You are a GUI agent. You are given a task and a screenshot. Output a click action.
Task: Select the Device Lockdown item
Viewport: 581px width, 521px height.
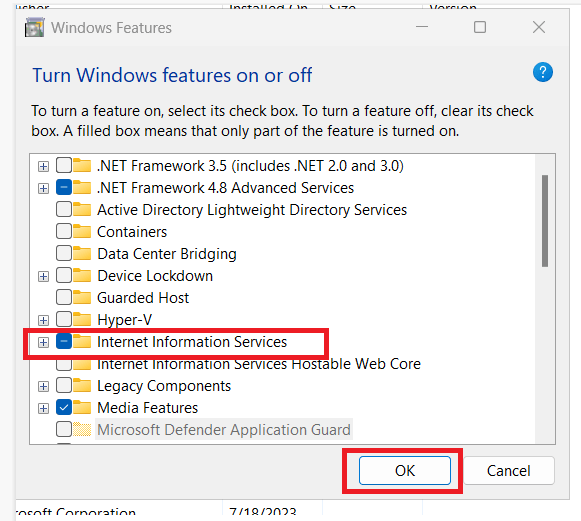click(155, 276)
